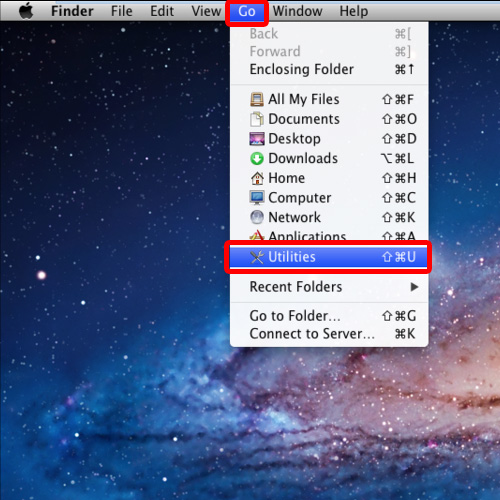Choose Home in the Go menu
This screenshot has height=500, width=500.
click(x=329, y=178)
